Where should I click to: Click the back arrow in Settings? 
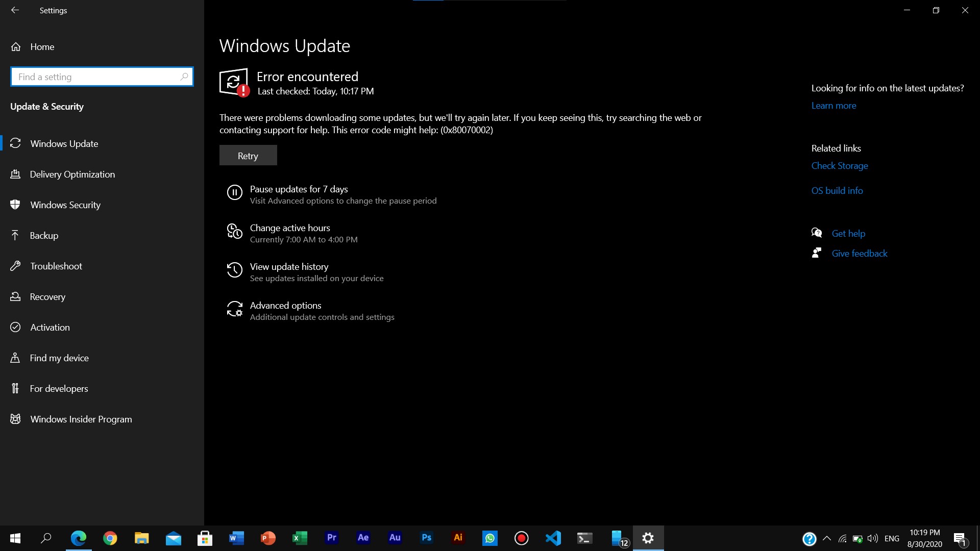[15, 10]
